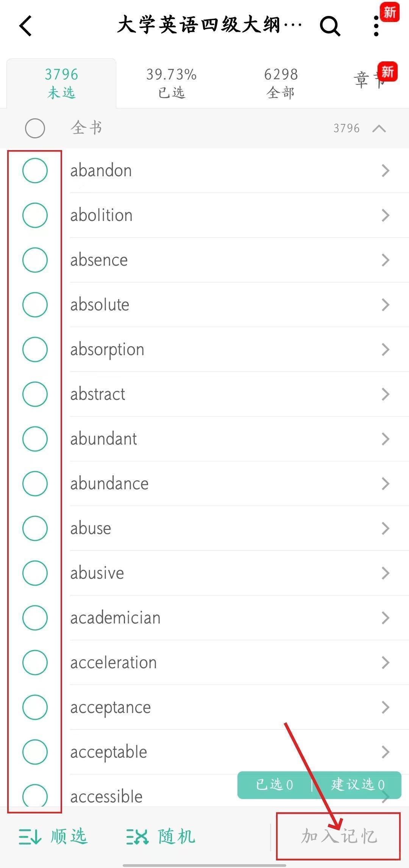Toggle the 全书 select-all circle
This screenshot has height=868, width=409.
click(x=35, y=128)
